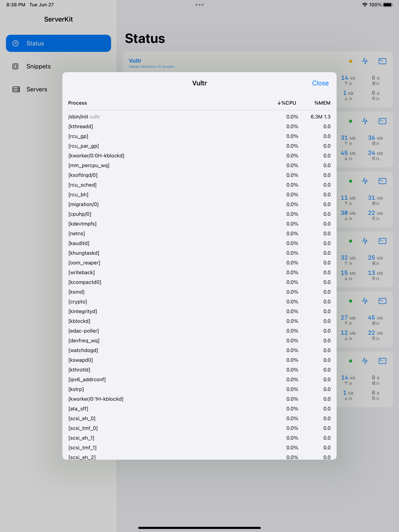Select the [kworker/0:1H-kblockd] row
Screen dimensions: 399x532
click(199, 399)
